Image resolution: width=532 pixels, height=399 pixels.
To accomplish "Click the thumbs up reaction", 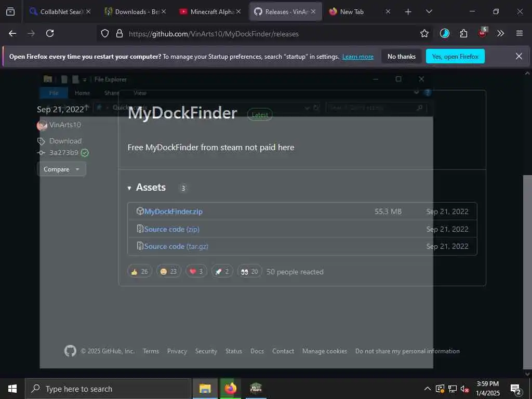I will (x=140, y=271).
